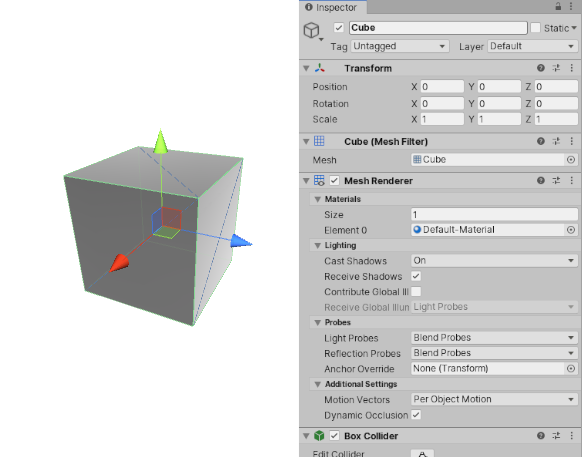Image resolution: width=582 pixels, height=457 pixels.
Task: Click Anchor Override object picker icon
Action: (x=571, y=369)
